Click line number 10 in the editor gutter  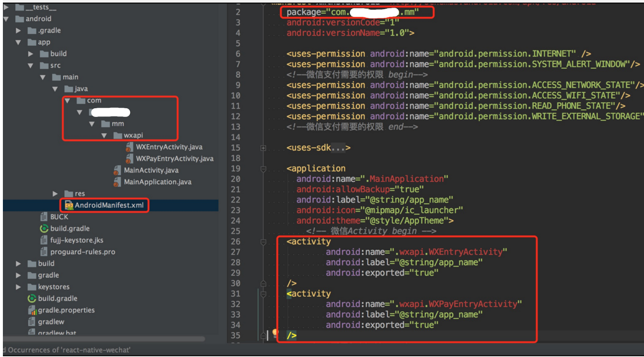(x=236, y=95)
